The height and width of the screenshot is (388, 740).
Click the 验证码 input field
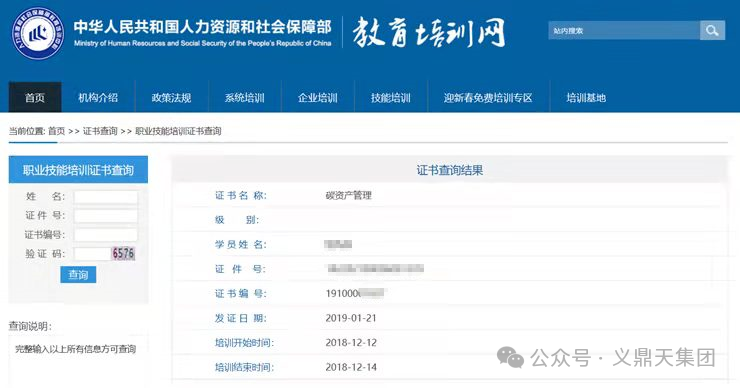92,253
